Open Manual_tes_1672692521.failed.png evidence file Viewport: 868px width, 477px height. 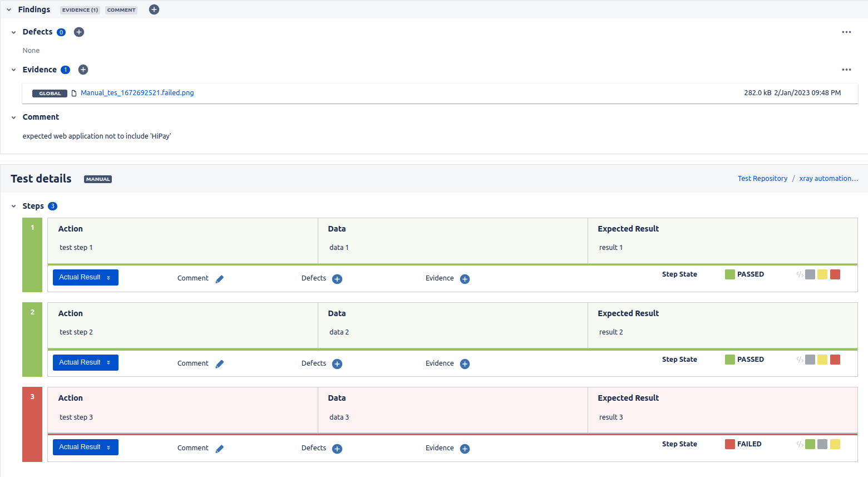point(137,93)
